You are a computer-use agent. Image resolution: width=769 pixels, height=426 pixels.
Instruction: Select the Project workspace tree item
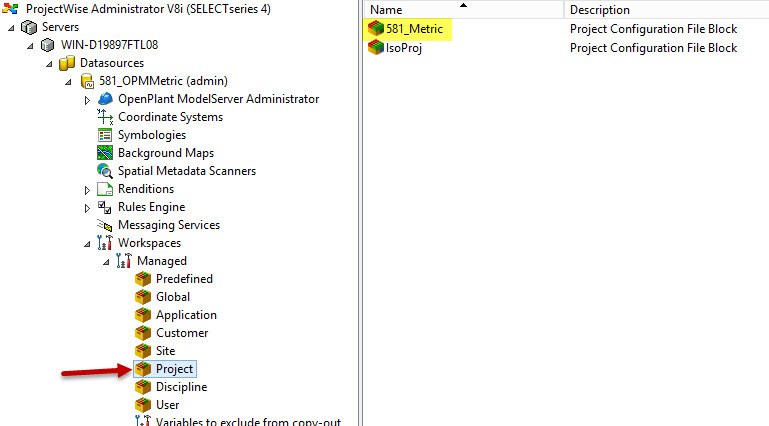pos(174,369)
